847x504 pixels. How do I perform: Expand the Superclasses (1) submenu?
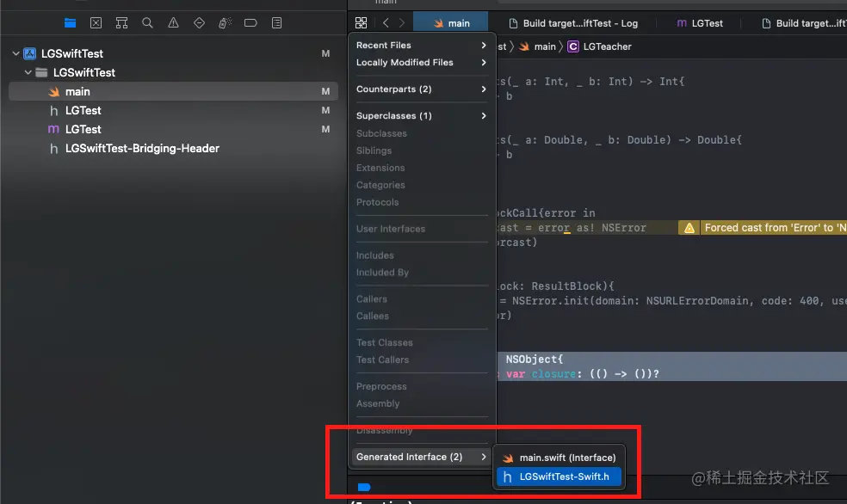point(421,115)
